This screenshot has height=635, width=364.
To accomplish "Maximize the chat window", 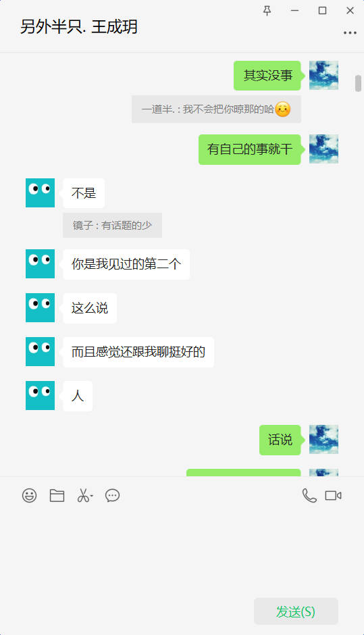I will coord(322,11).
